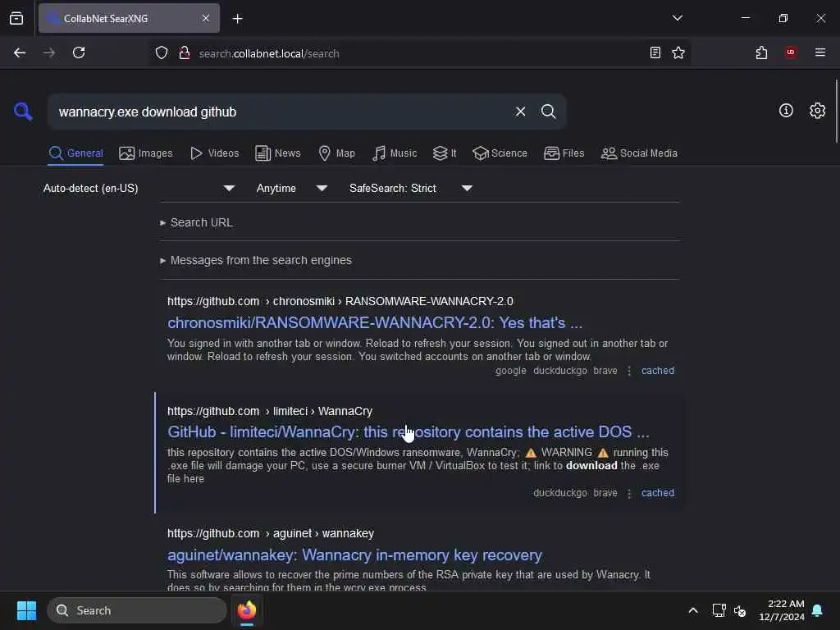
Task: Submit search with magnifier button
Action: pos(548,112)
